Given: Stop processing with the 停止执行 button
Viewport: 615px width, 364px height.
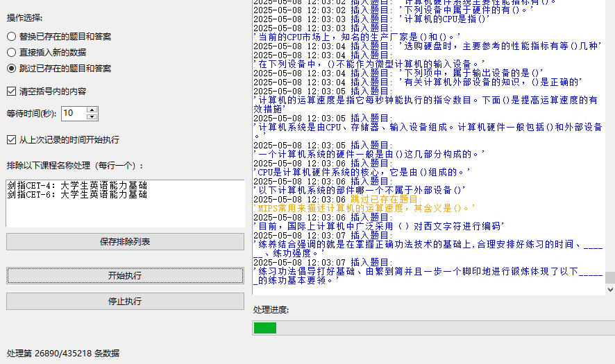Looking at the screenshot, I should (x=125, y=301).
